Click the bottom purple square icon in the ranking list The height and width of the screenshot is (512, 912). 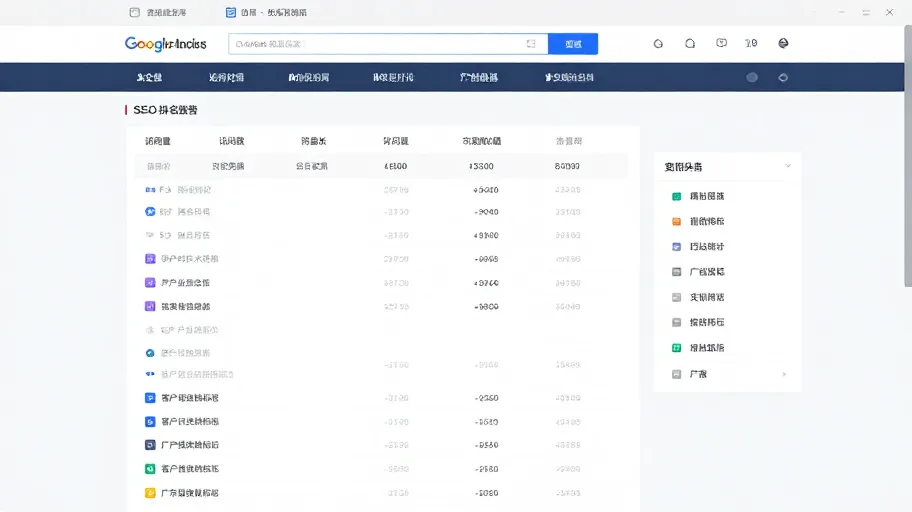click(150, 306)
